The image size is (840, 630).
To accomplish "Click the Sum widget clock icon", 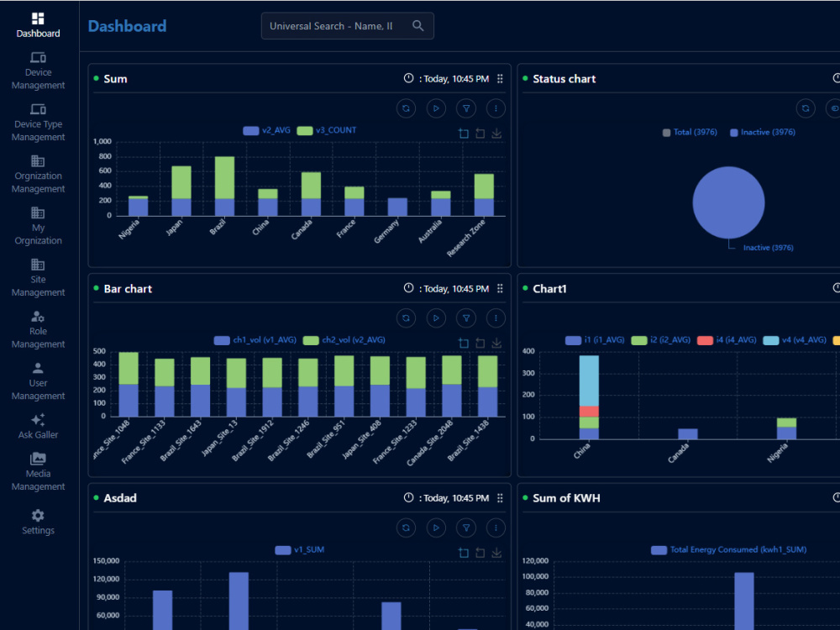I will pos(408,78).
